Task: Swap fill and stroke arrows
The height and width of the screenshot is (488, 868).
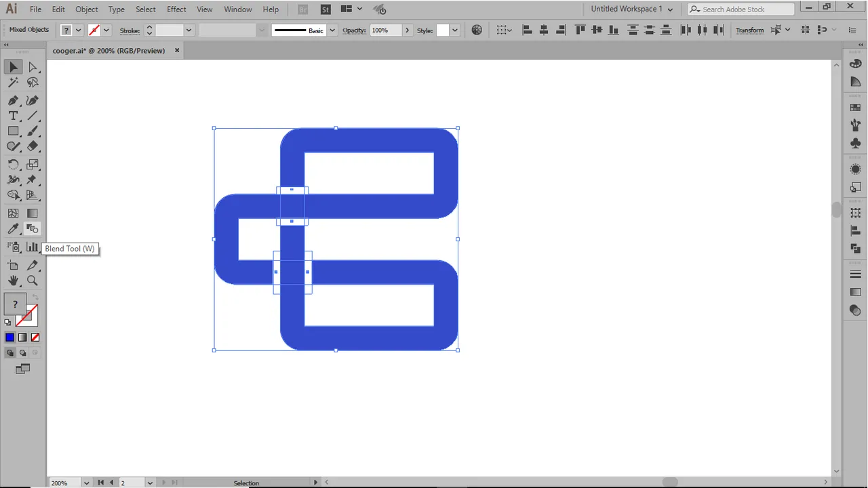Action: pos(35,298)
